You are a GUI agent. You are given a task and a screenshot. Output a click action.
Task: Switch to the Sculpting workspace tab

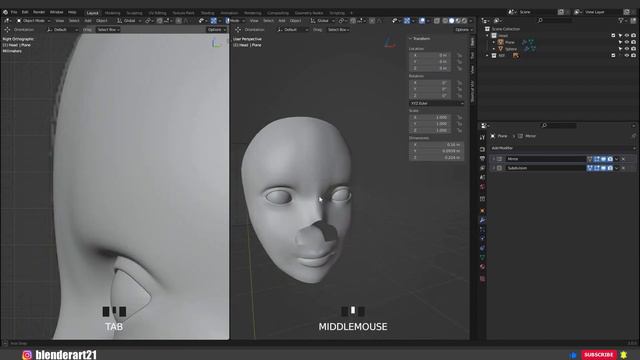[134, 13]
